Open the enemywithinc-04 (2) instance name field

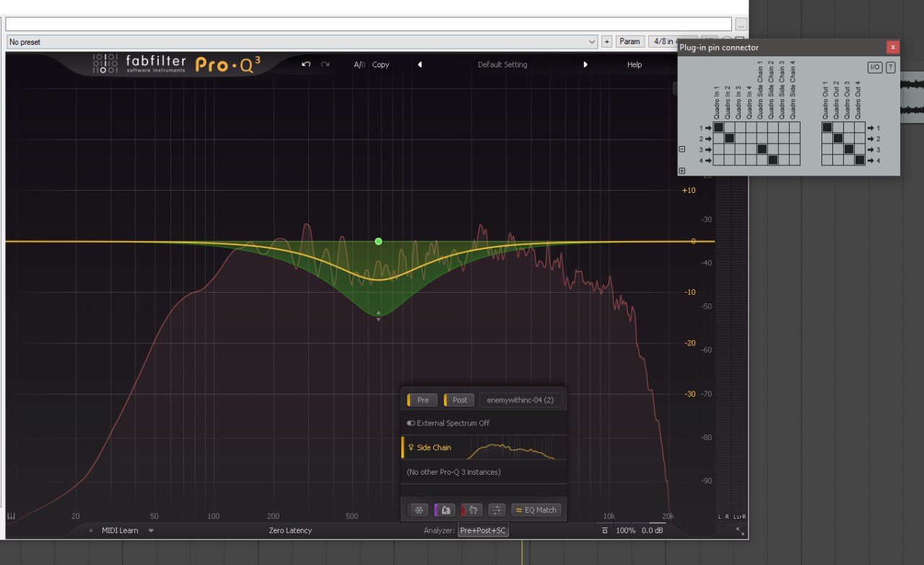[x=520, y=400]
